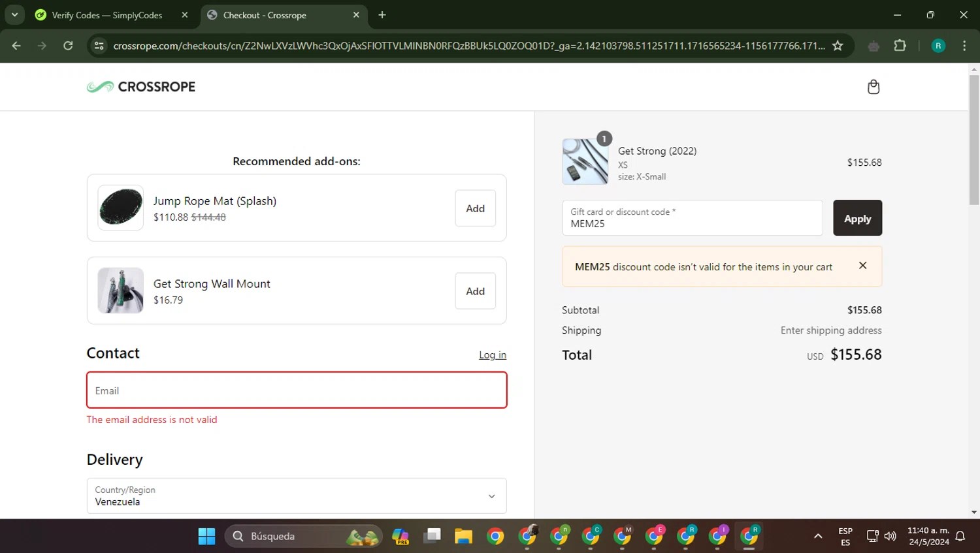Add the Jump Rope Mat (Splash)
This screenshot has width=980, height=553.
475,208
